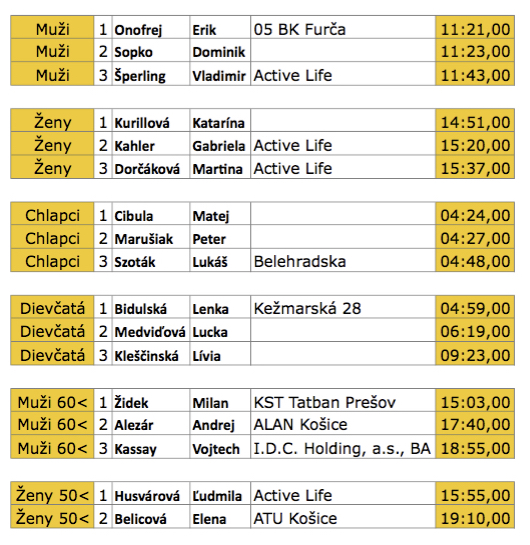Click the time cell 04:27,00
Image resolution: width=530 pixels, height=545 pixels.
pyautogui.click(x=475, y=237)
